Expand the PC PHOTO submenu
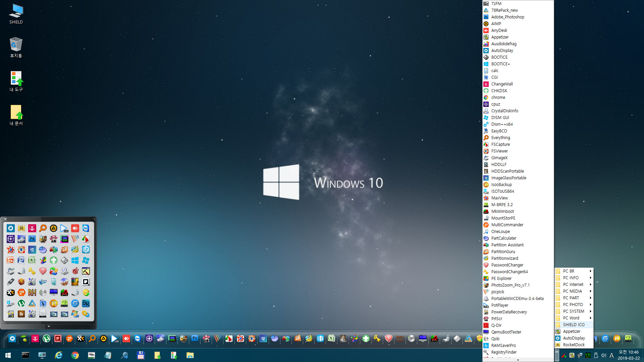644x362 pixels. 574,304
